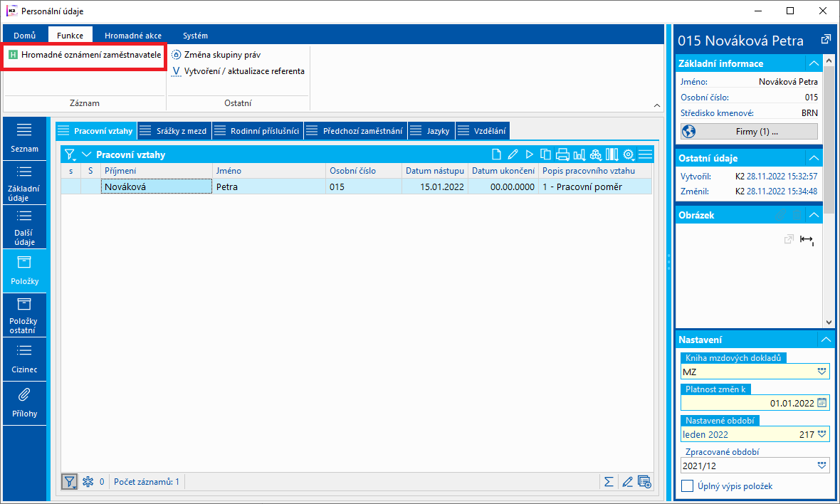The width and height of the screenshot is (840, 504).
Task: Open Hromadné oznámení zaměstnavatele function
Action: [85, 55]
